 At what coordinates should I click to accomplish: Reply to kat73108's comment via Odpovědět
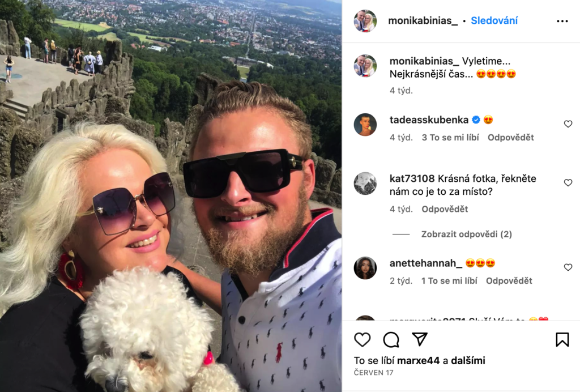pos(445,210)
